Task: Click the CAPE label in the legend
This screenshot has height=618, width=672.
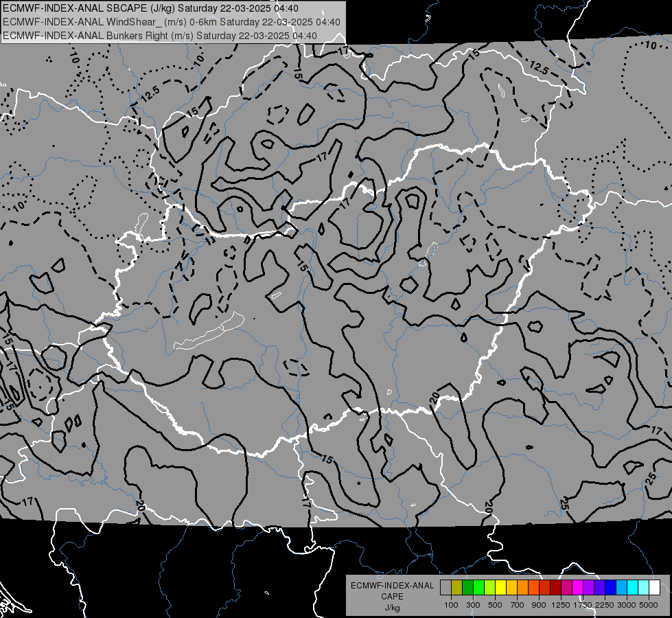Action: (392, 597)
